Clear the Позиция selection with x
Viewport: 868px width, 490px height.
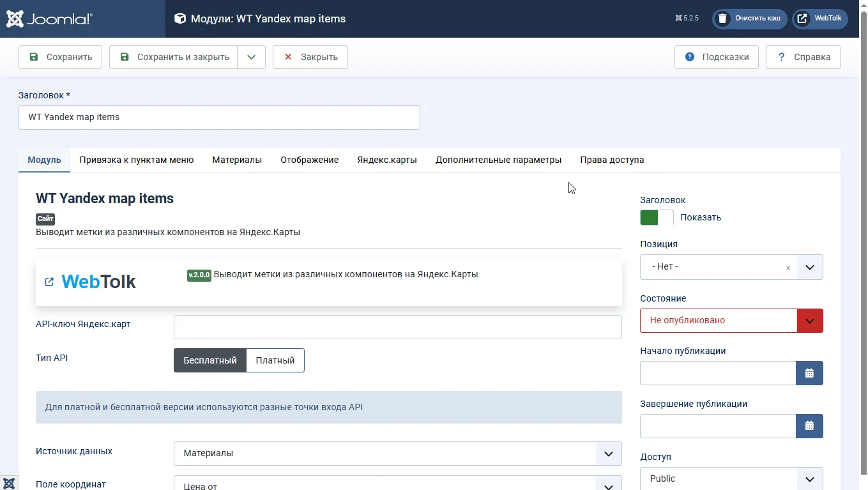pyautogui.click(x=788, y=268)
